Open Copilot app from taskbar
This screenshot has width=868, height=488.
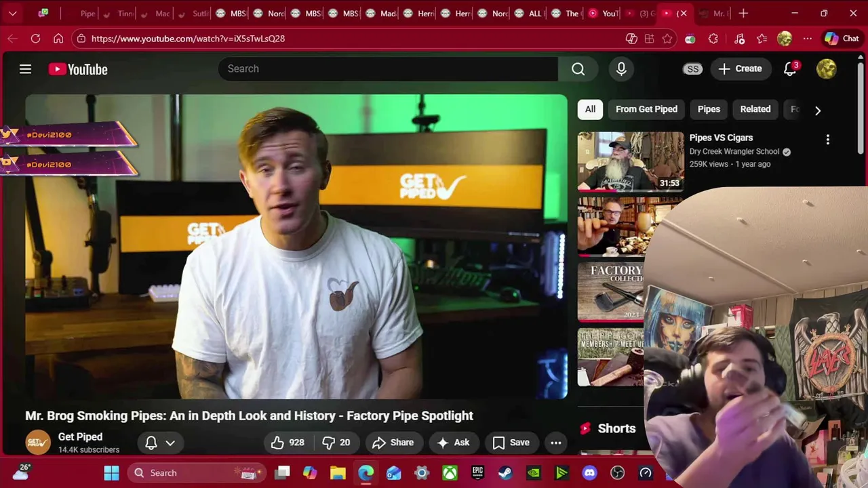(310, 472)
